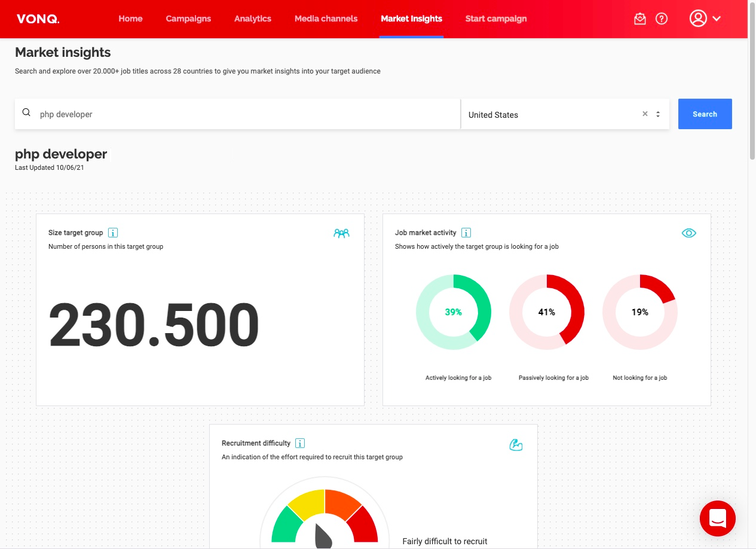This screenshot has width=756, height=549.
Task: Click the blue Search button
Action: pyautogui.click(x=705, y=114)
